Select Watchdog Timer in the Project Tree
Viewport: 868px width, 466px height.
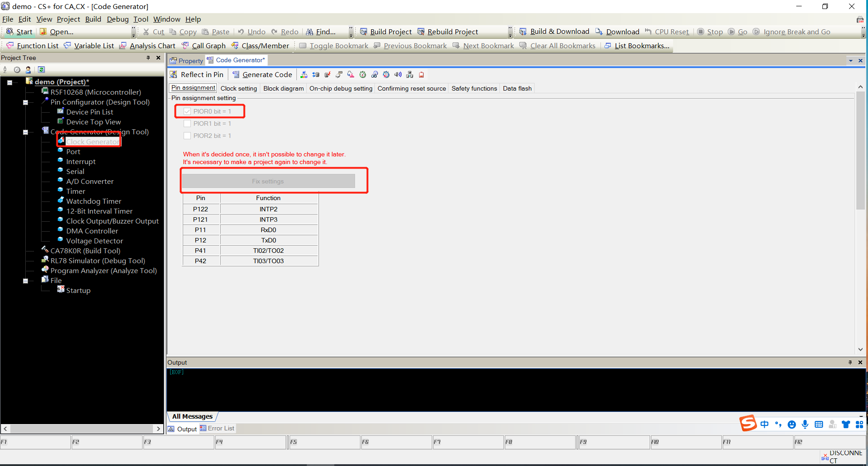[93, 201]
